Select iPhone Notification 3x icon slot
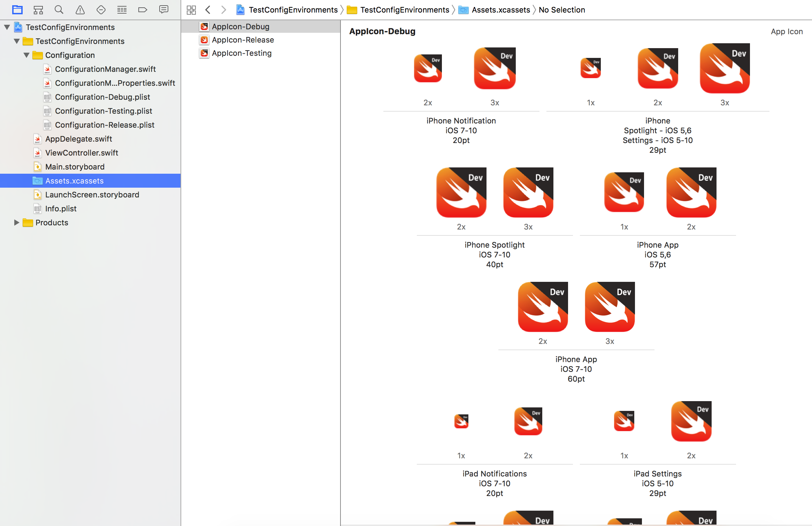This screenshot has width=812, height=526. click(x=495, y=68)
